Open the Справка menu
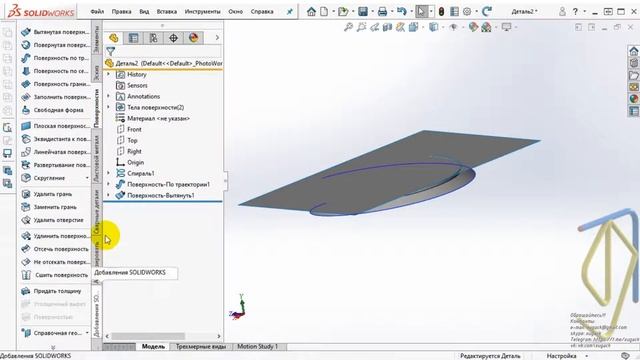 click(x=262, y=11)
